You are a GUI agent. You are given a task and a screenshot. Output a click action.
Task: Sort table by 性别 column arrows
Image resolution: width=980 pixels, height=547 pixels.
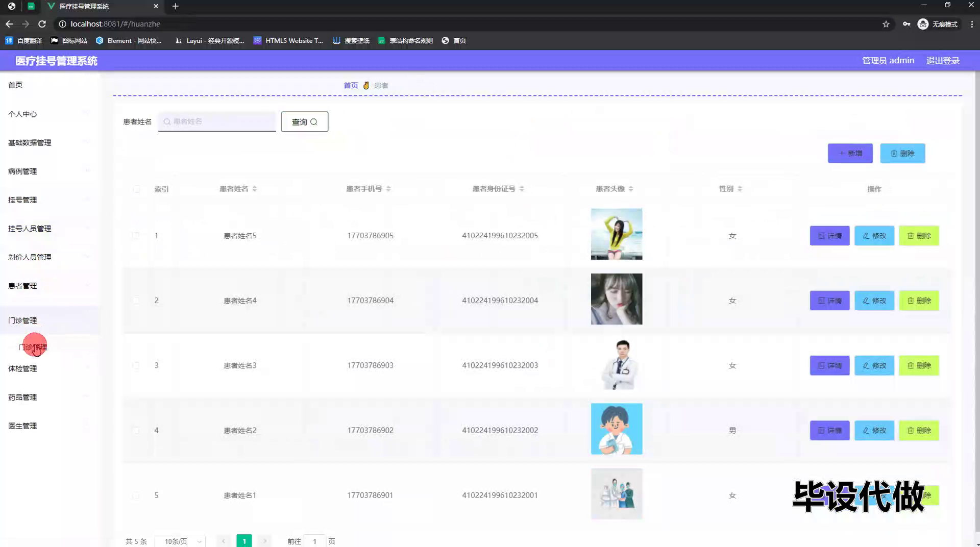point(740,189)
